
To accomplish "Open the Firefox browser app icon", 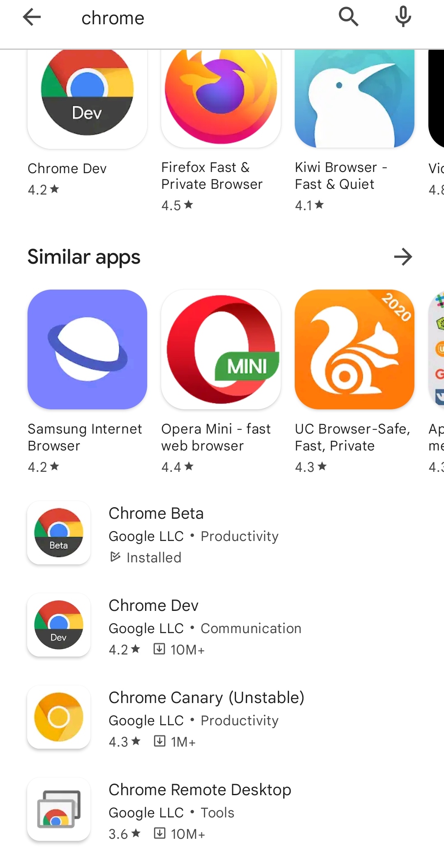I will point(221,98).
